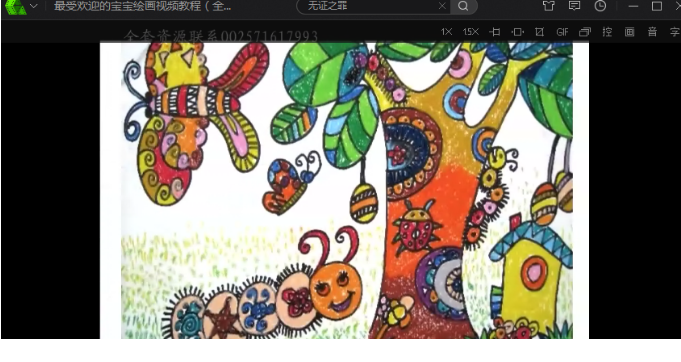Viewport: 681px width, 362px height.
Task: Click the video frame showing the caterpillar drawing
Action: pos(344,190)
